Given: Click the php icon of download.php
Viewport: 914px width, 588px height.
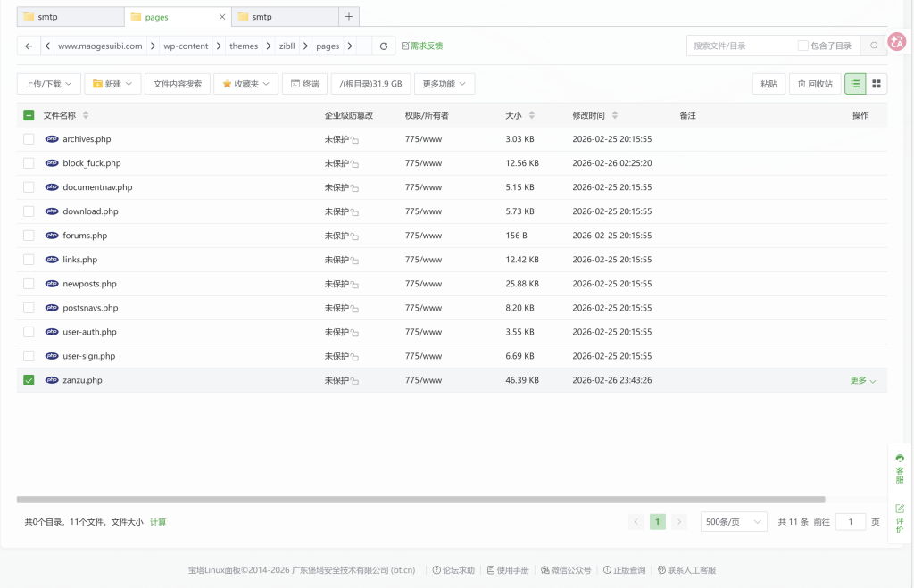Looking at the screenshot, I should 52,211.
